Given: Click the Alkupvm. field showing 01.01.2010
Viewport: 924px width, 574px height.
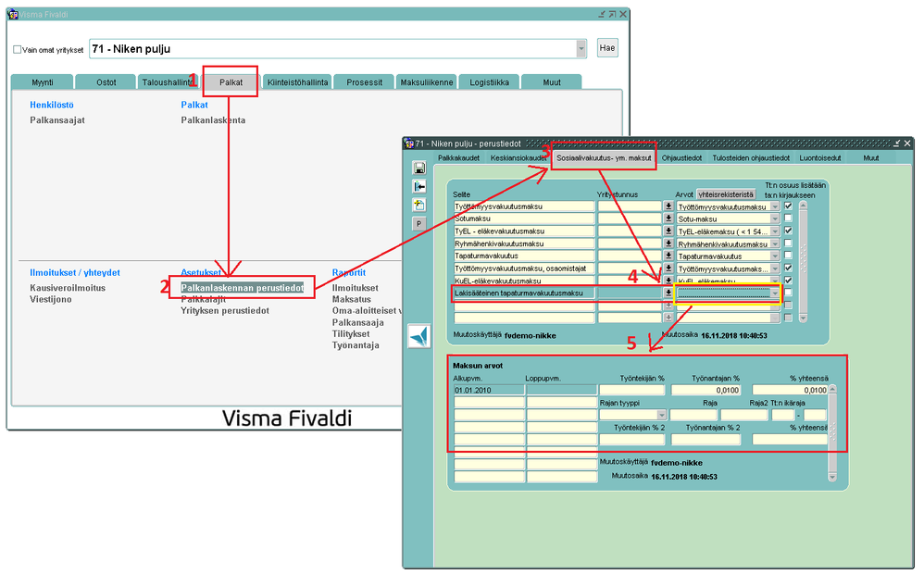Looking at the screenshot, I should [489, 390].
